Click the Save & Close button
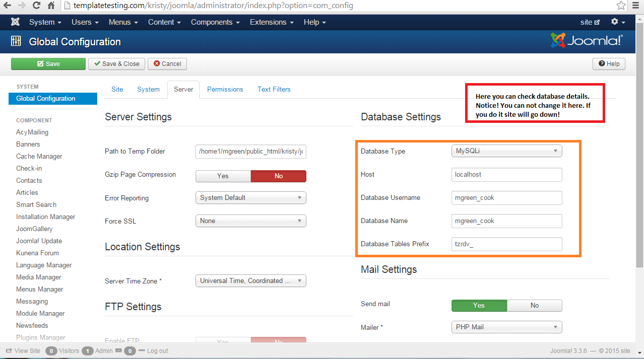This screenshot has height=359, width=644. tap(117, 64)
